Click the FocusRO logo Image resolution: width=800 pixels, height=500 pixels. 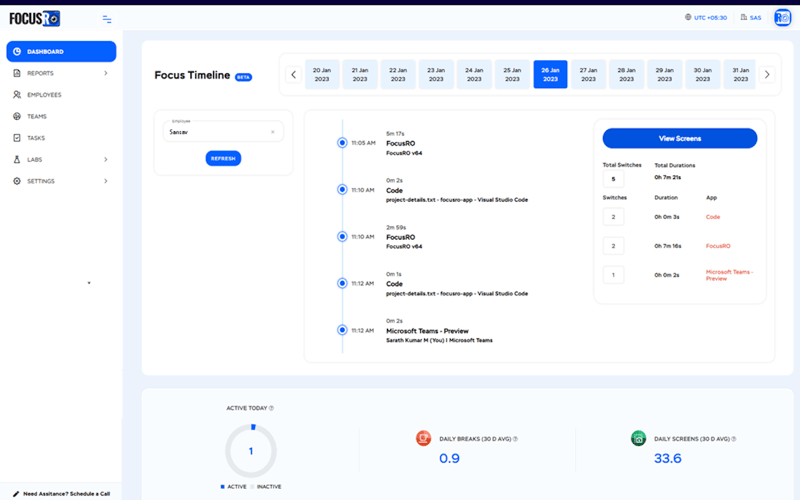(35, 19)
